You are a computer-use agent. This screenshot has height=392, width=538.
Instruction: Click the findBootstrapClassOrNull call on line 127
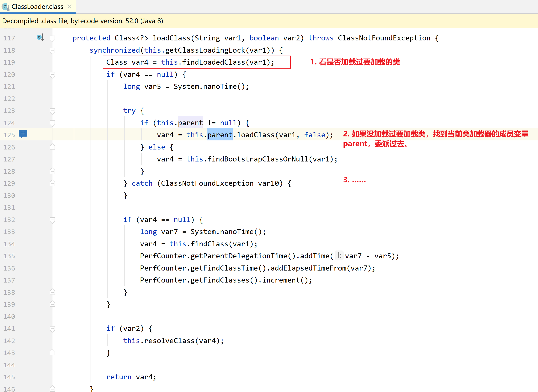click(258, 159)
